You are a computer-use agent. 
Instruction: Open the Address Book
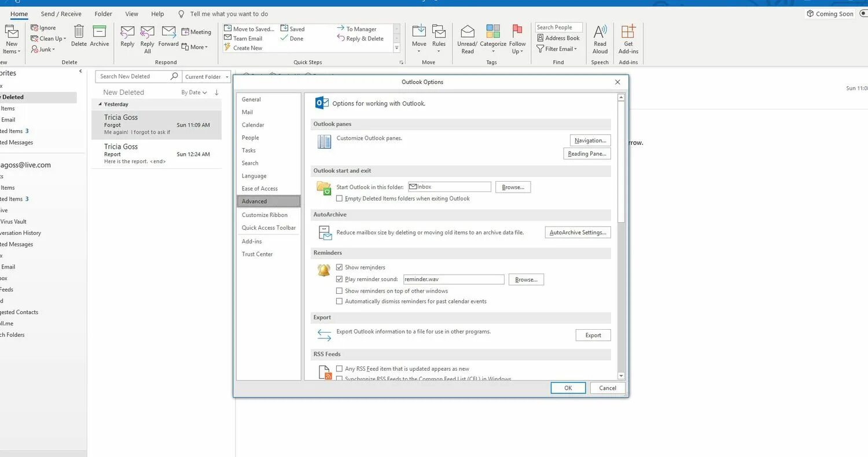click(558, 38)
